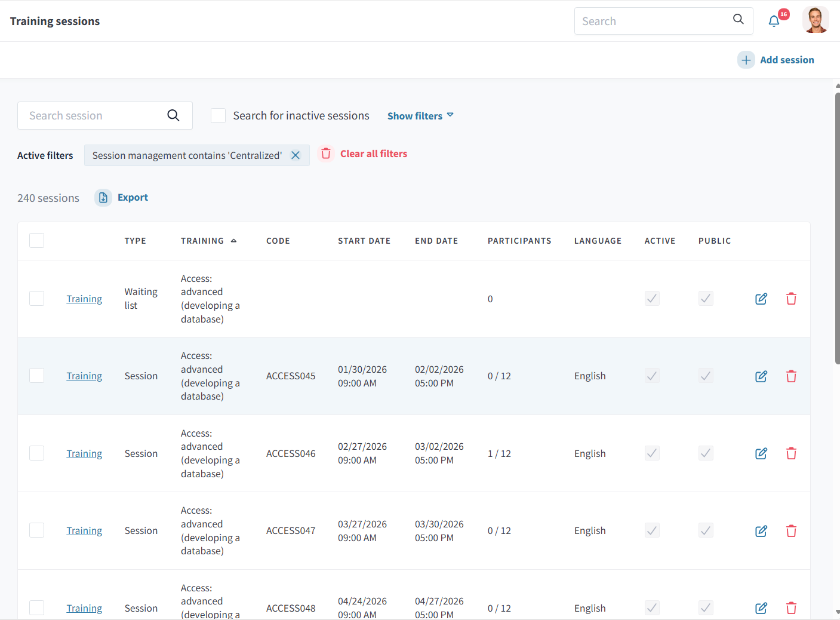Click the Search session magnifier icon
840x620 pixels.
(173, 115)
